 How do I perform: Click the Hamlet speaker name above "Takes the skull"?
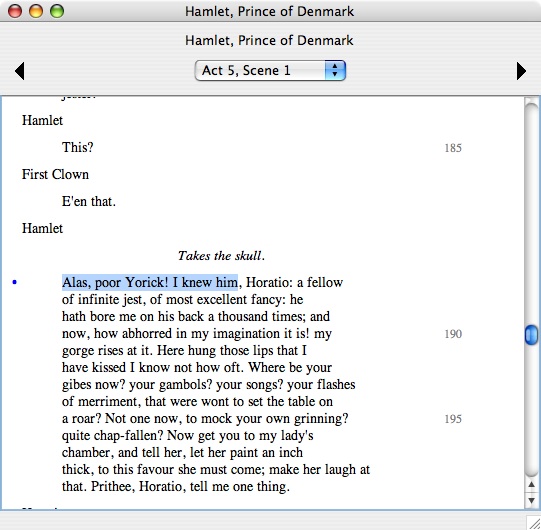point(42,228)
